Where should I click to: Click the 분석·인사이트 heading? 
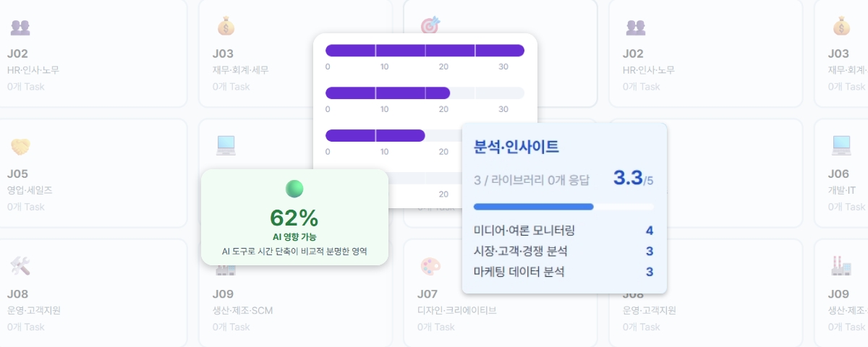516,147
